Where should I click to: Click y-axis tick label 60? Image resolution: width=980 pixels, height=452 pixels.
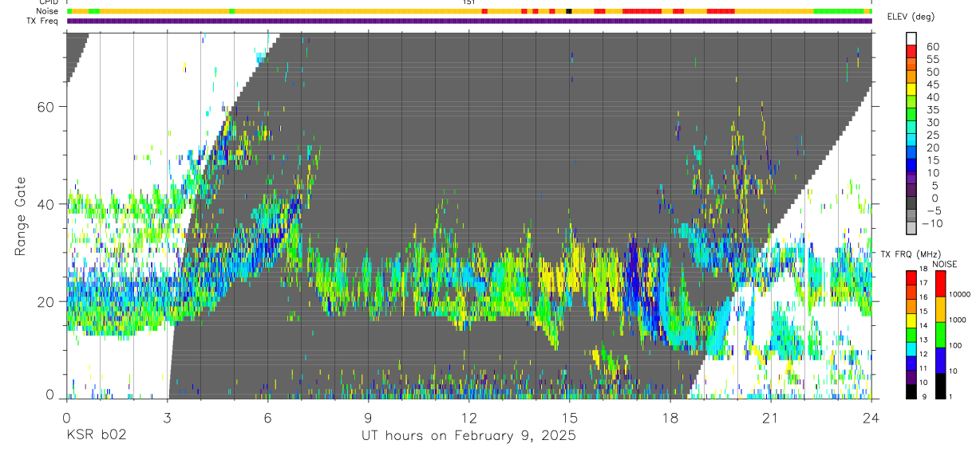point(46,106)
